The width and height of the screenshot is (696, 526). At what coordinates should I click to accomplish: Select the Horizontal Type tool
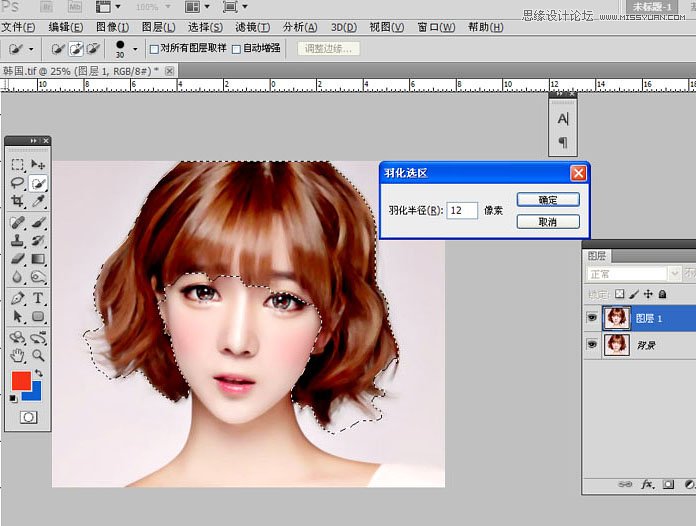click(38, 298)
